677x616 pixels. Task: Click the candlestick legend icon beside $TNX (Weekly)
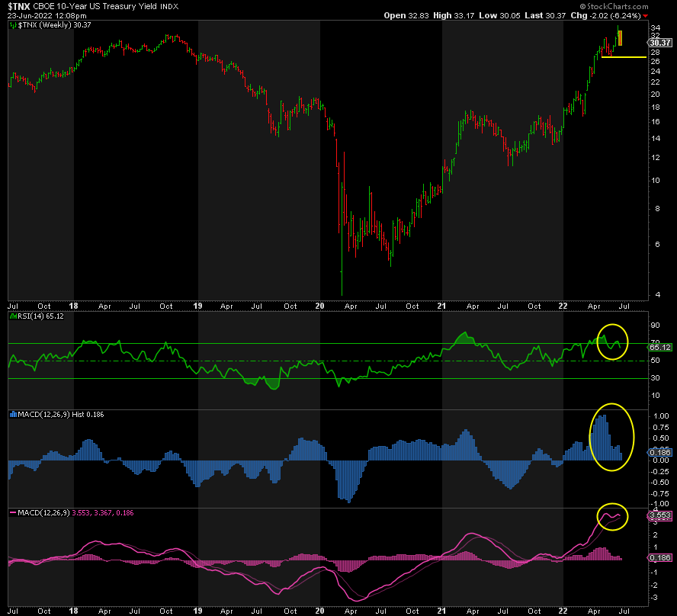(x=11, y=25)
